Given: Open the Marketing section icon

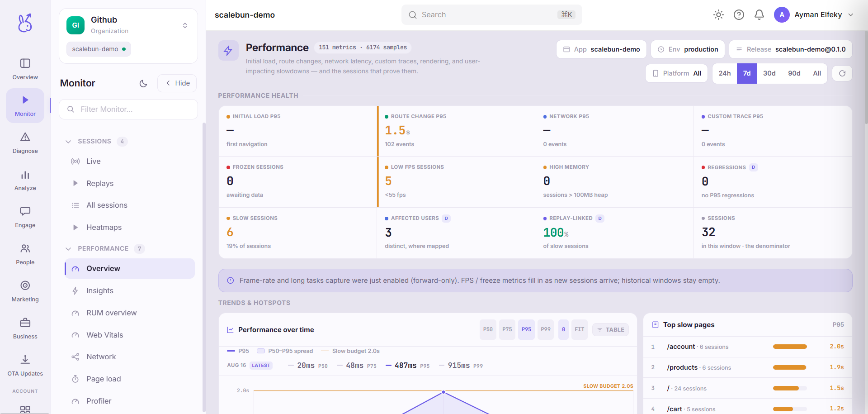Looking at the screenshot, I should click(25, 291).
